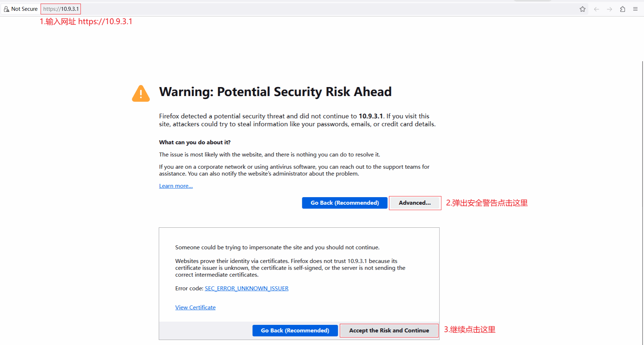The width and height of the screenshot is (644, 345).
Task: Click Accept the Risk and Continue
Action: (389, 331)
